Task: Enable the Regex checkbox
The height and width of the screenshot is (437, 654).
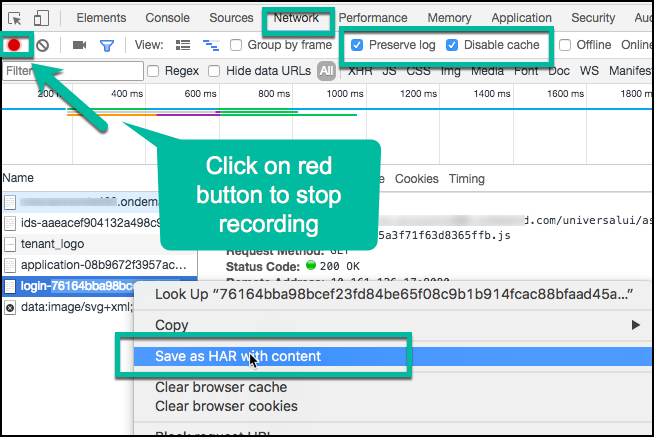Action: pos(153,71)
